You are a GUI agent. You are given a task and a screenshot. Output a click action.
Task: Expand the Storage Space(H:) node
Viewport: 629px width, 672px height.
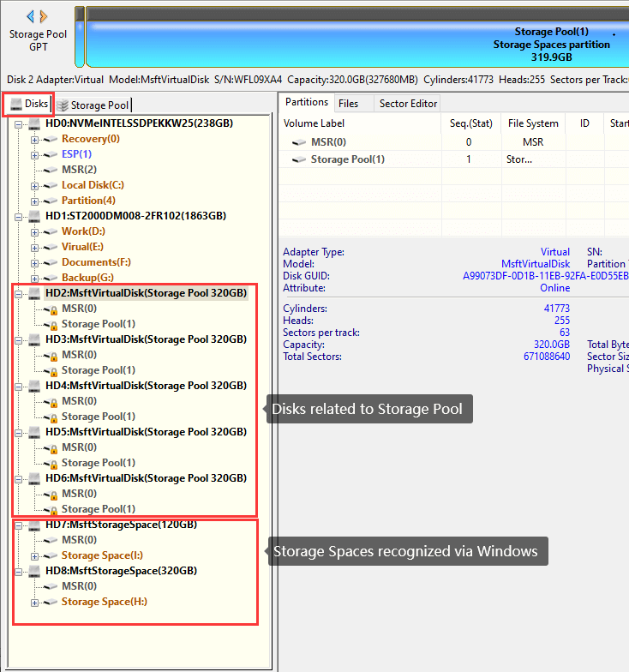(35, 602)
